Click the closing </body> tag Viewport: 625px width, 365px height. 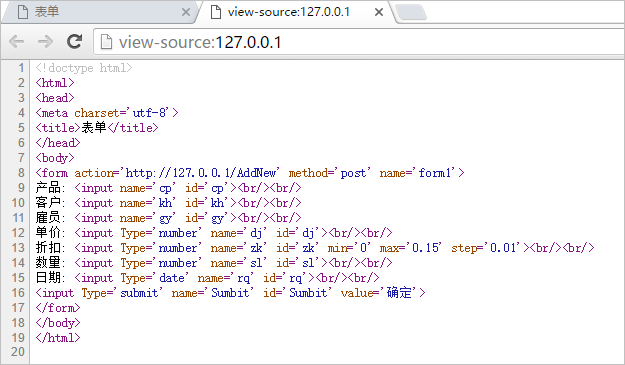tap(58, 323)
